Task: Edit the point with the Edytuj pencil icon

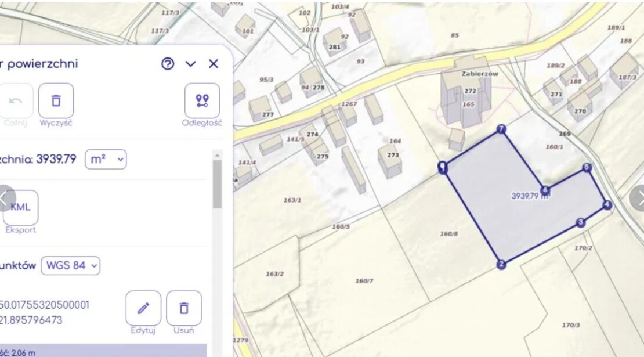Action: pyautogui.click(x=143, y=308)
